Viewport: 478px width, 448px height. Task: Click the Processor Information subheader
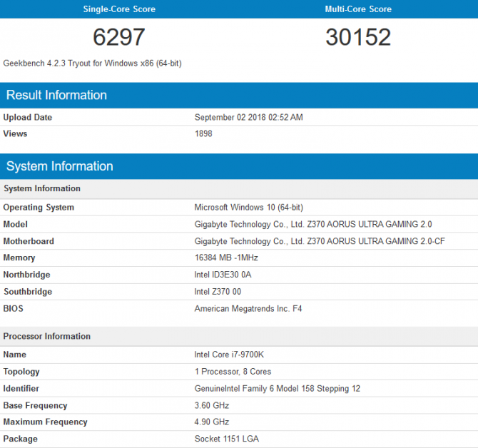tap(239, 336)
